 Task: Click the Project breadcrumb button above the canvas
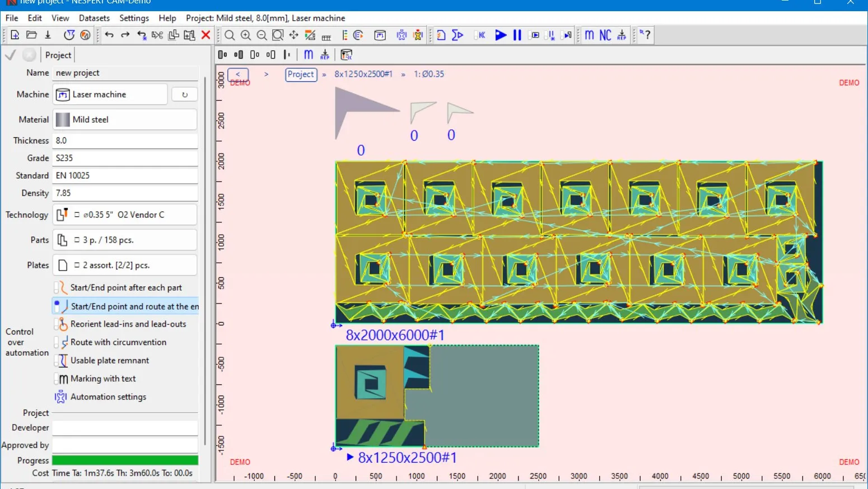[301, 74]
